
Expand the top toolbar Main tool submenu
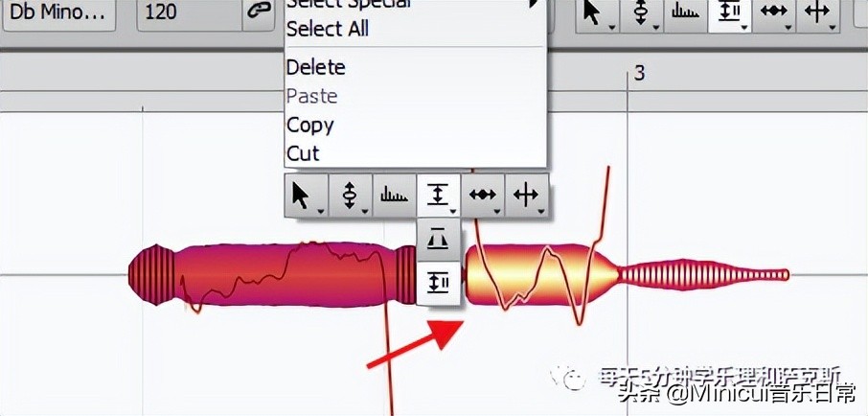point(612,27)
